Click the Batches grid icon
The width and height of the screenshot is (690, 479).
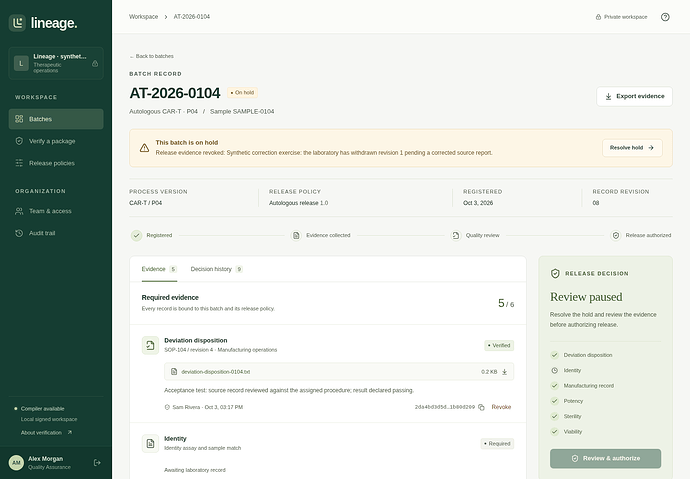19,119
